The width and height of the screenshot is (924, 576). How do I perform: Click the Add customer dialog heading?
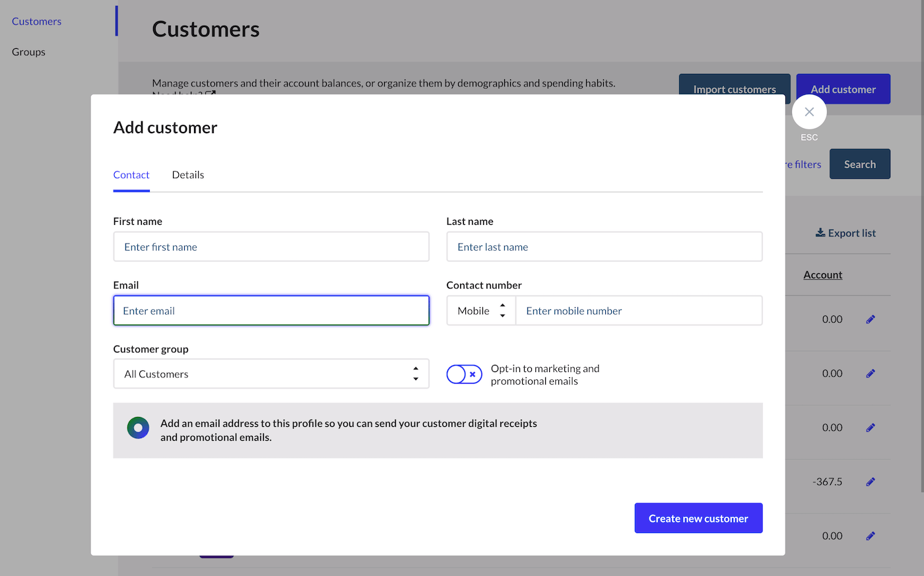click(x=165, y=127)
